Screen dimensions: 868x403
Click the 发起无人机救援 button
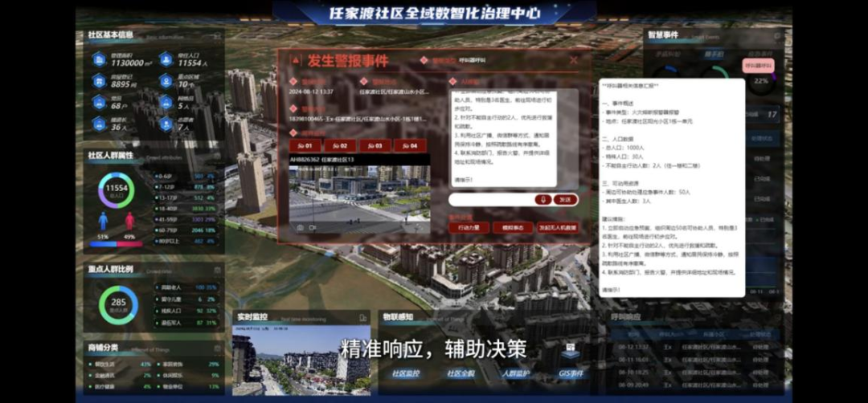pyautogui.click(x=558, y=227)
